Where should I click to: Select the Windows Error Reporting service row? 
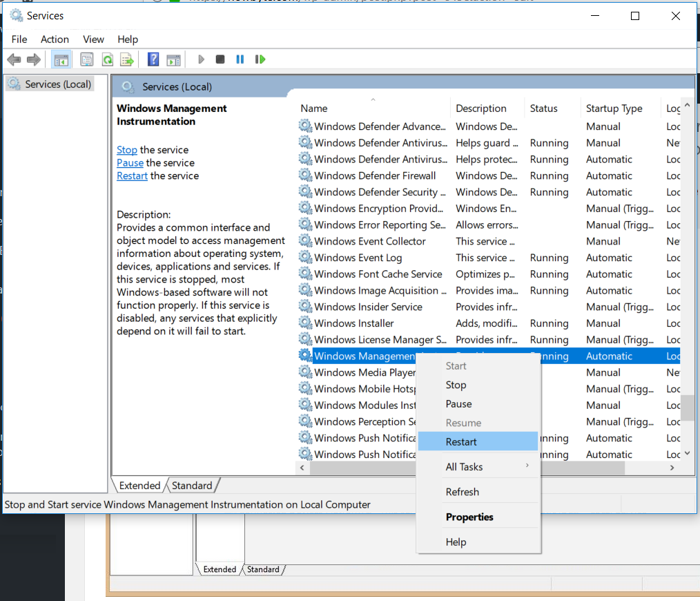[489, 225]
